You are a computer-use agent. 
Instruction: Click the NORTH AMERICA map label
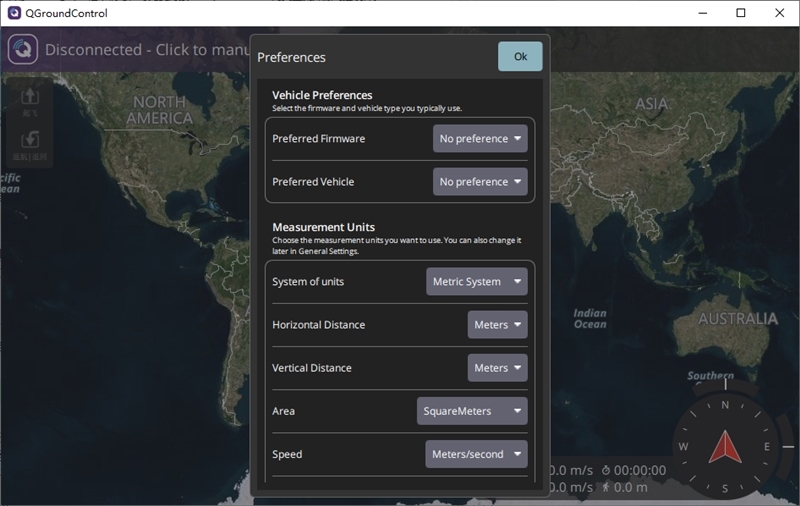(160, 110)
